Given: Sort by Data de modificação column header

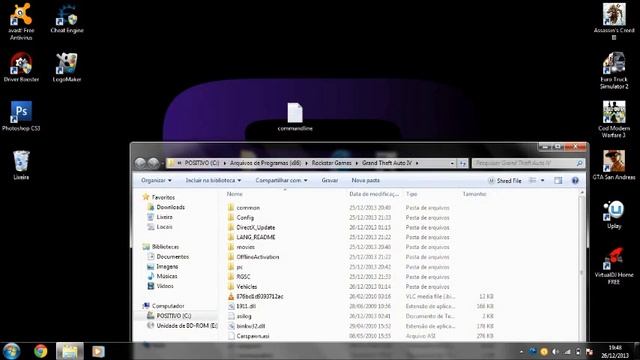Looking at the screenshot, I should 374,194.
